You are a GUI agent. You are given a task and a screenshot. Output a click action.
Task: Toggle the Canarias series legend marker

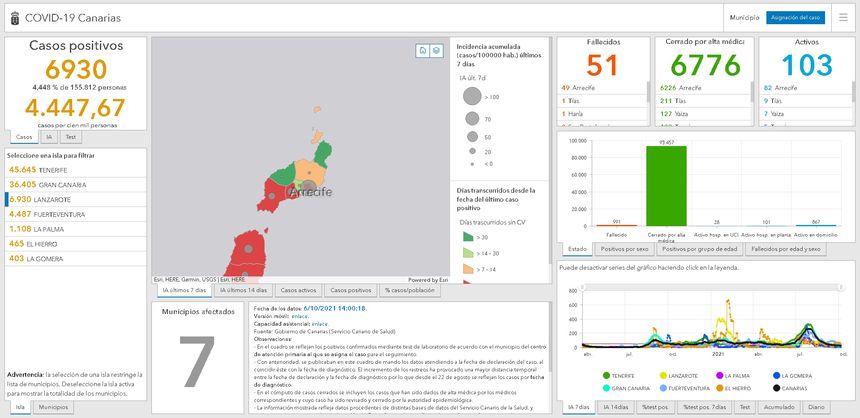(x=777, y=387)
